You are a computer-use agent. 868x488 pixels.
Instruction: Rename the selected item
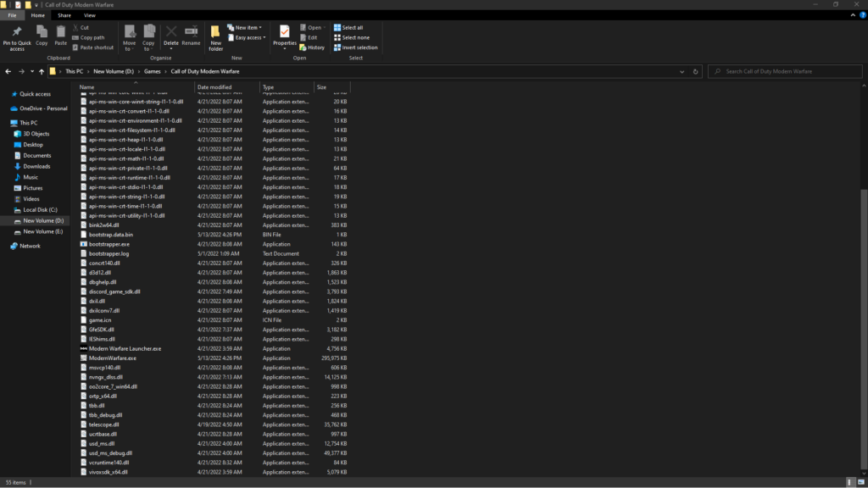click(191, 36)
